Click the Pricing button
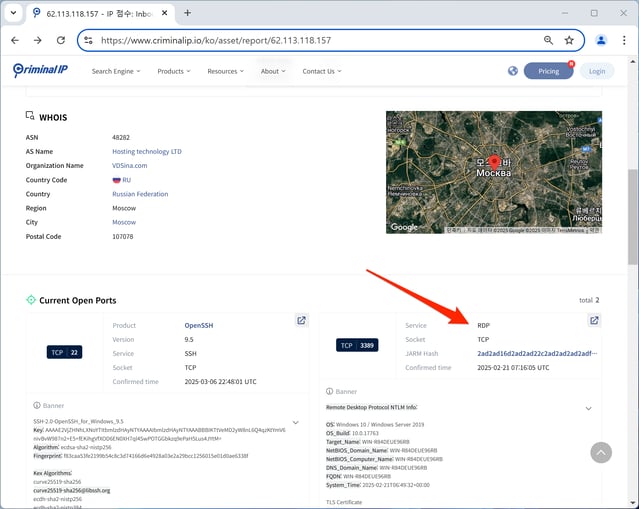639x509 pixels. coord(548,71)
